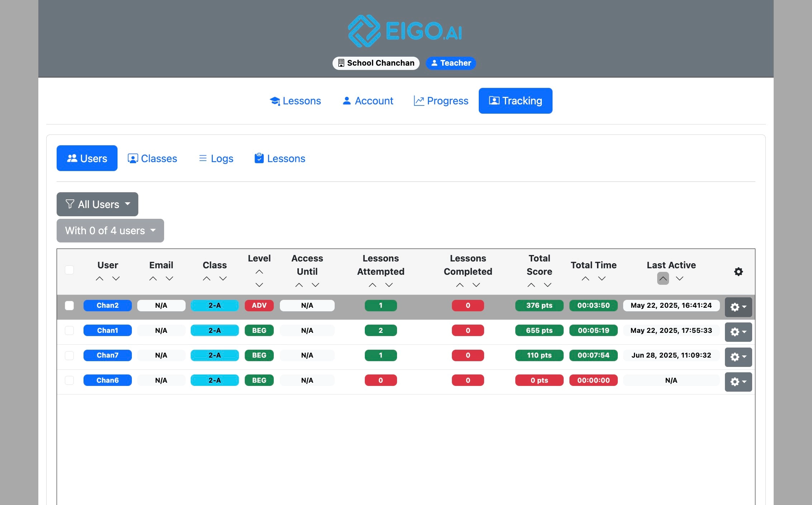The image size is (812, 505).
Task: Select the Tracking tab
Action: (x=515, y=101)
